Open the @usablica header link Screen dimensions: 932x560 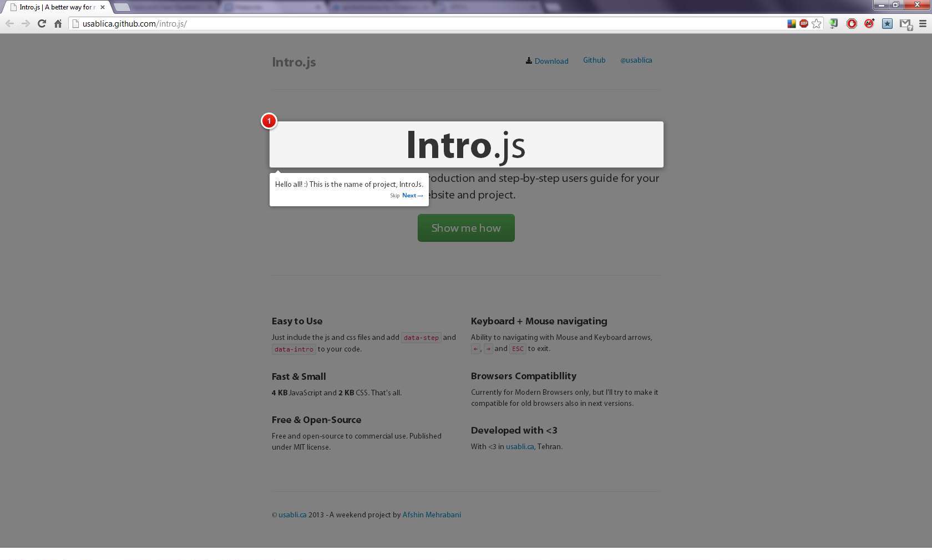pos(636,60)
